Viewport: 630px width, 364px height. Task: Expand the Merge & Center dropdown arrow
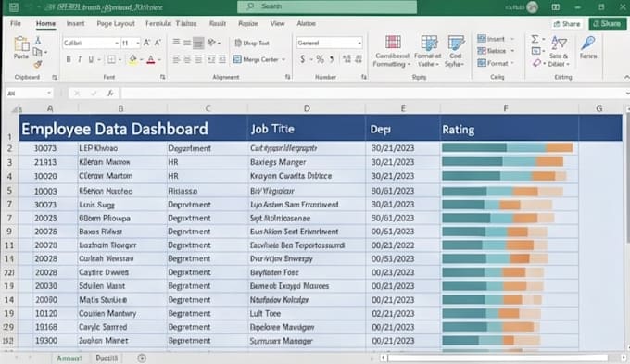283,59
